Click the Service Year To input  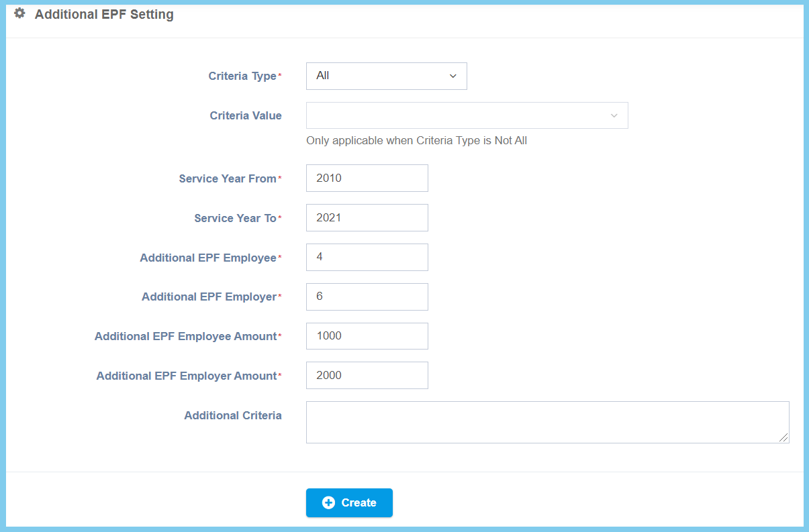click(x=367, y=218)
